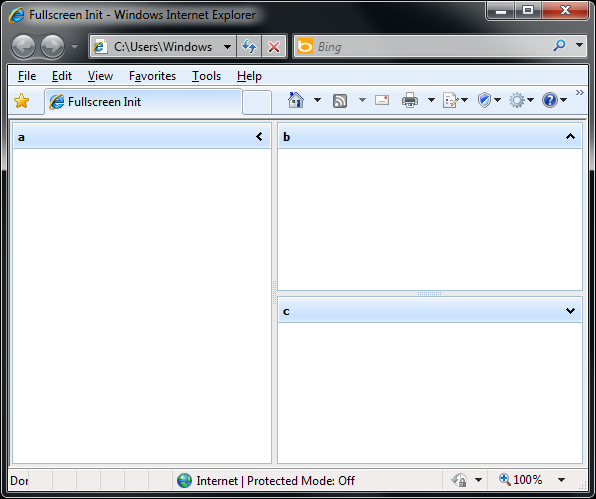Click the Read Mail envelope icon
The image size is (596, 499).
tap(382, 100)
